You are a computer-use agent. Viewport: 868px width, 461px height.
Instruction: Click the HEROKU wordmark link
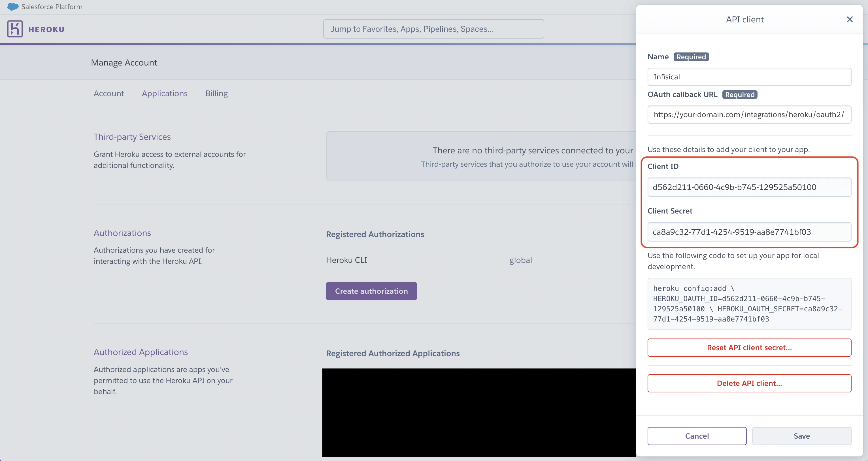coord(46,29)
